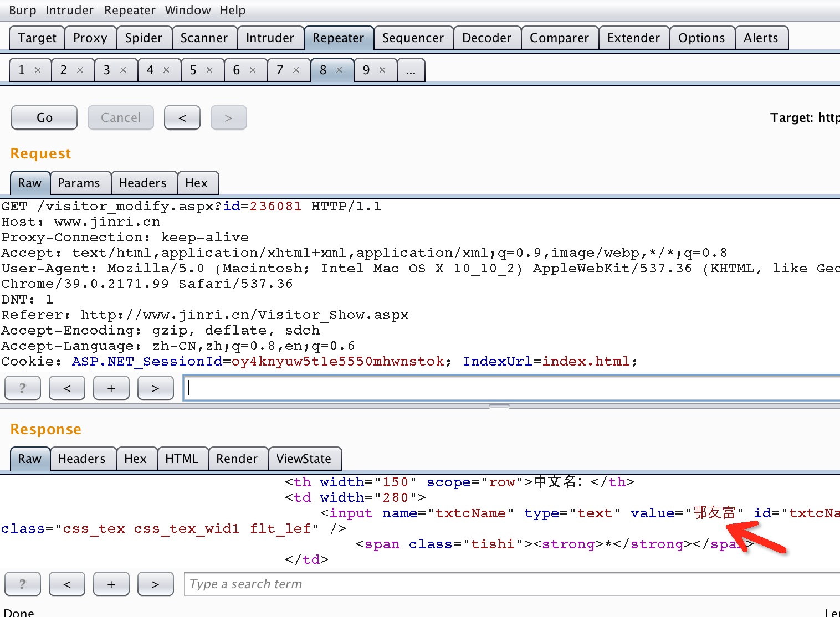Click the Go button to send request
Screen dimensions: 840x617
click(44, 117)
